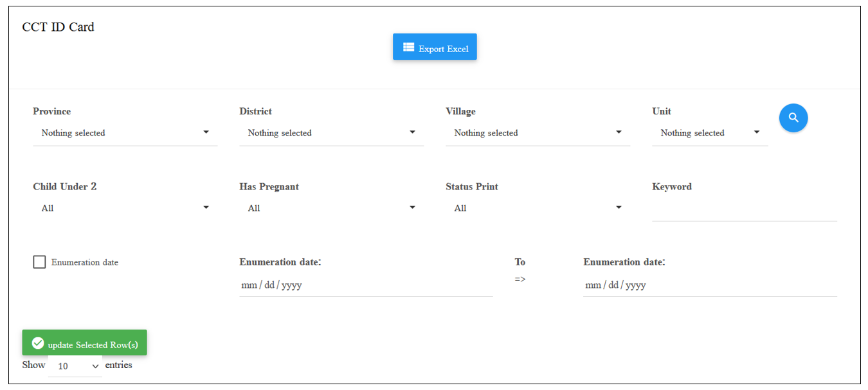Expand the Status Print dropdown

click(x=538, y=208)
